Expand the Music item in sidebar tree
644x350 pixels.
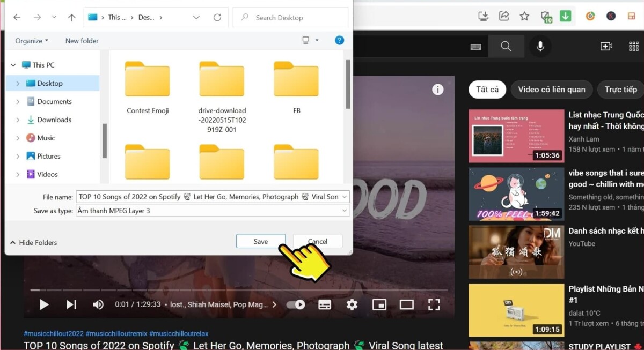(17, 138)
